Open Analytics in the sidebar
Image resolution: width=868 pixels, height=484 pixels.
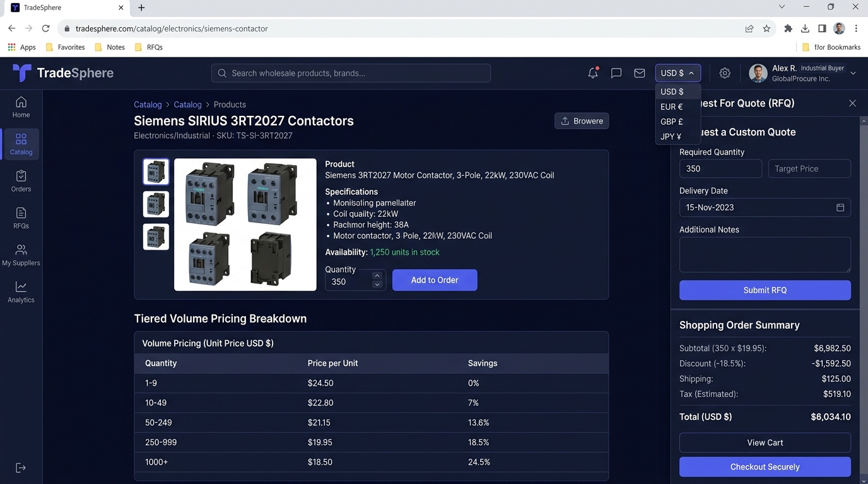tap(21, 292)
